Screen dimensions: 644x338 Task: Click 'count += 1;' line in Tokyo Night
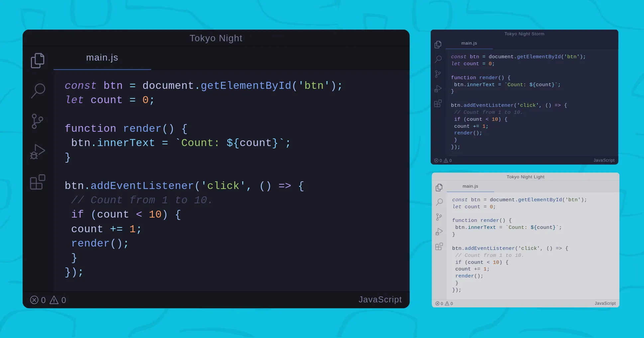click(x=106, y=229)
